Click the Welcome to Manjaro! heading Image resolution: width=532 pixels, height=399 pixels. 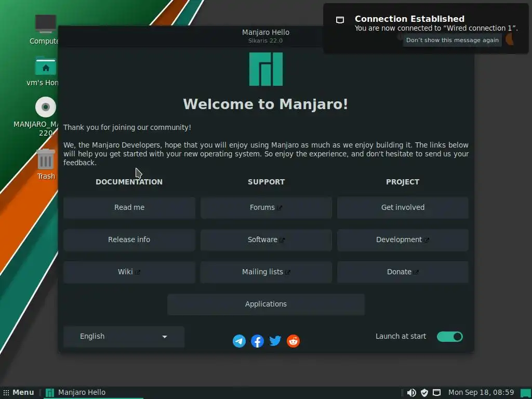[x=265, y=104]
